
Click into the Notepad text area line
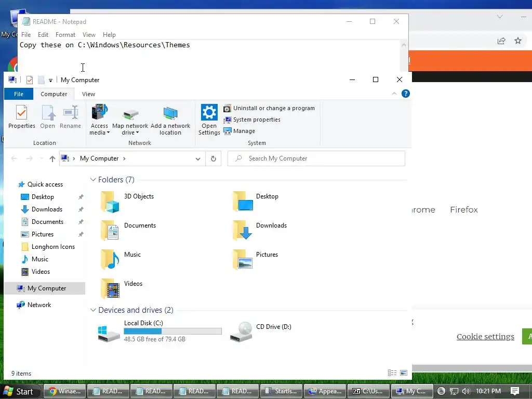pyautogui.click(x=104, y=45)
